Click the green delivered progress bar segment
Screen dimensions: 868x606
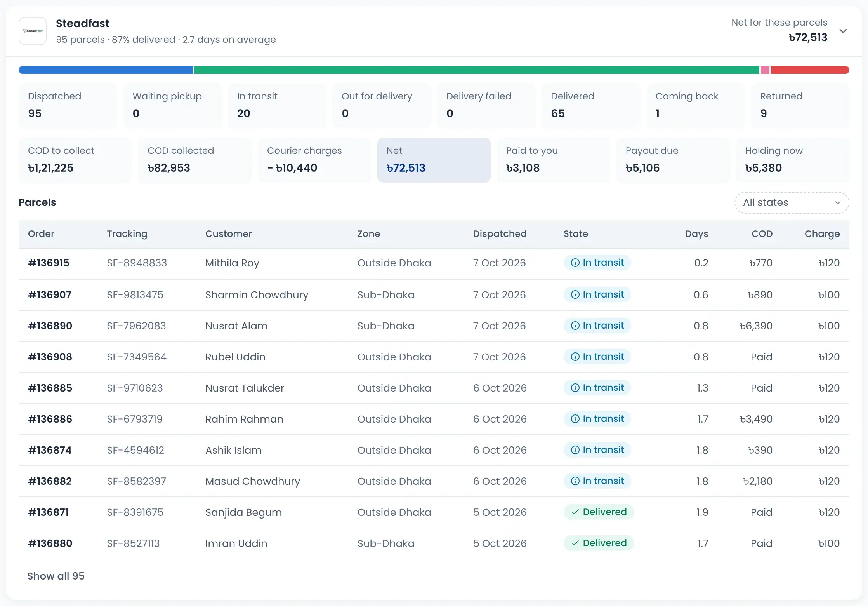[x=477, y=70]
